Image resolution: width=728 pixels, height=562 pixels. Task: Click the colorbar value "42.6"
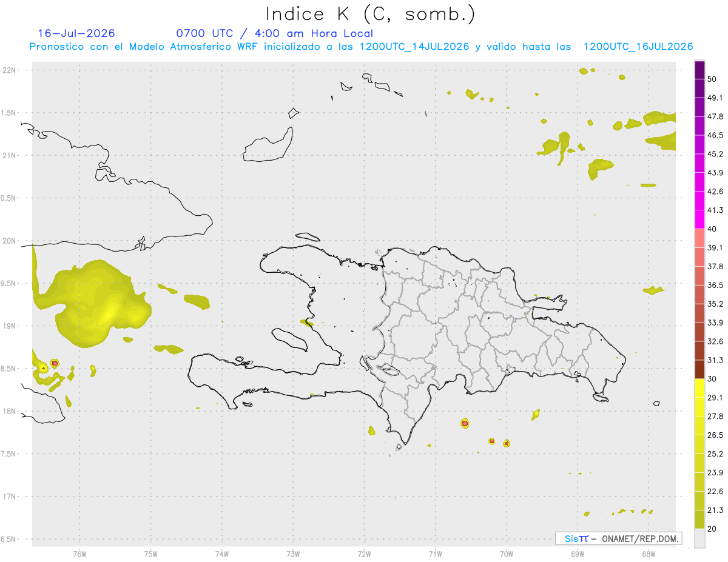[716, 192]
